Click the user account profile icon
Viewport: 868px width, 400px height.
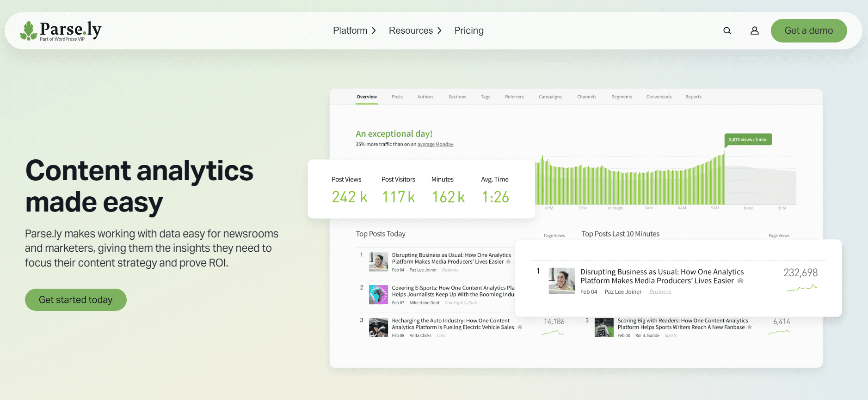pos(754,31)
